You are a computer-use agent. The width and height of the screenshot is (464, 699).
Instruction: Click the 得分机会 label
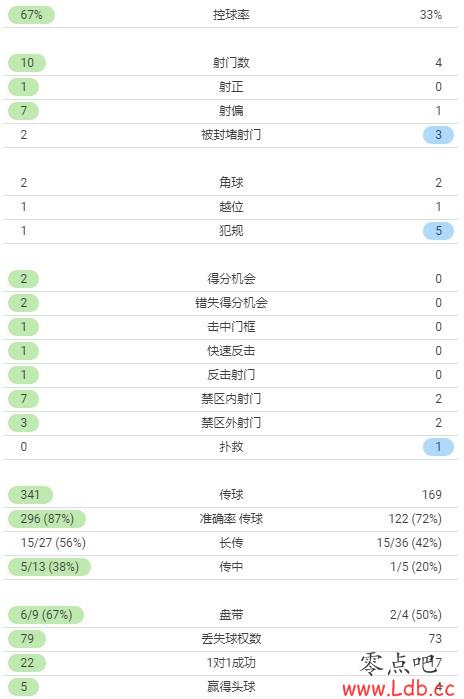click(x=231, y=279)
